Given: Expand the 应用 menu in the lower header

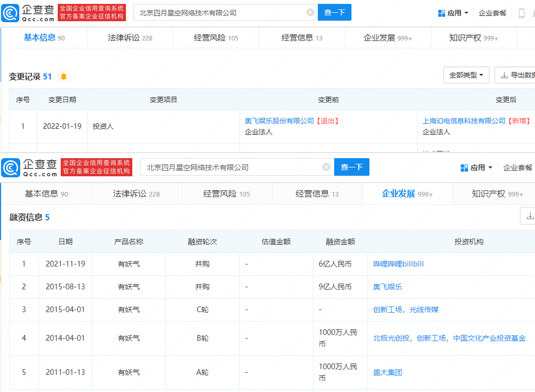Looking at the screenshot, I should [476, 167].
